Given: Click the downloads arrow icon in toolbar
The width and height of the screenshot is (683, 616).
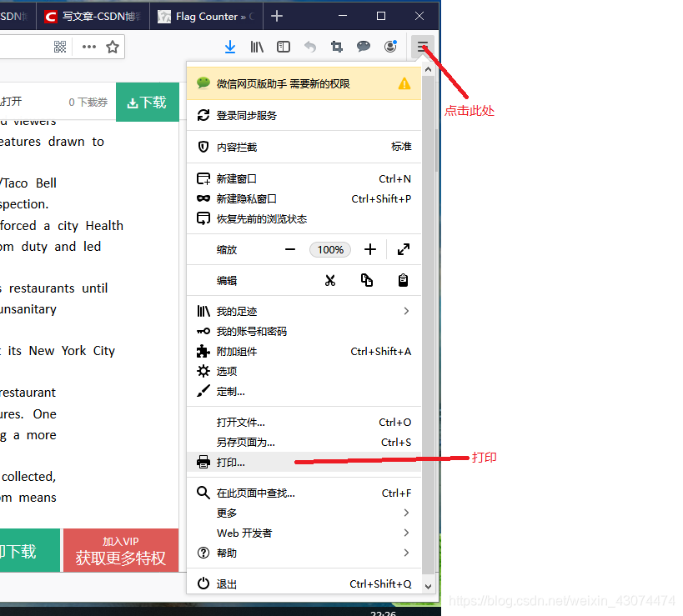Looking at the screenshot, I should tap(230, 47).
